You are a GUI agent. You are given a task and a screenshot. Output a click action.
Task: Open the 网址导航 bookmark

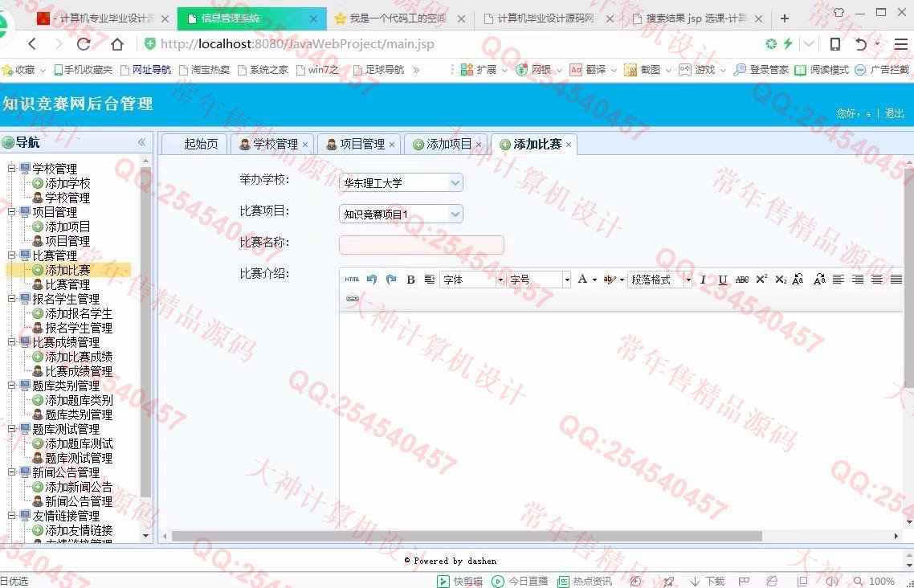pyautogui.click(x=145, y=70)
